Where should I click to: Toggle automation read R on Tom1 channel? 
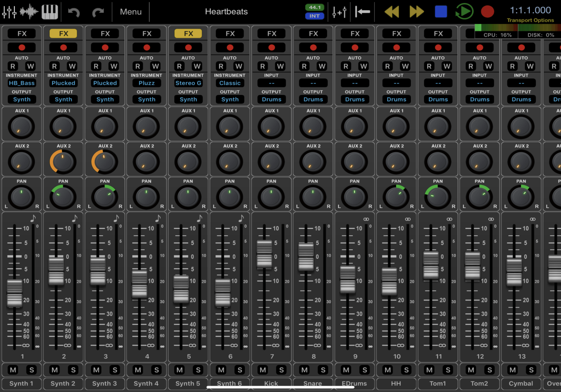click(x=429, y=66)
